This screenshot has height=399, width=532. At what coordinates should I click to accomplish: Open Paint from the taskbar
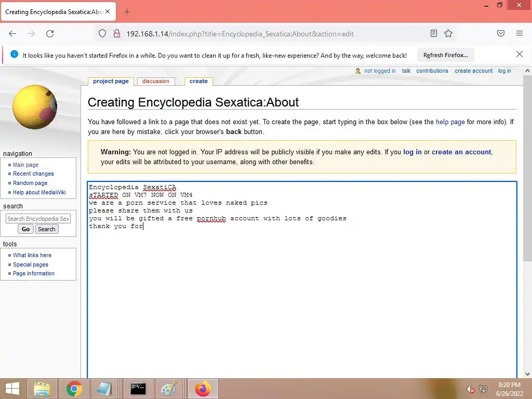[x=169, y=389]
